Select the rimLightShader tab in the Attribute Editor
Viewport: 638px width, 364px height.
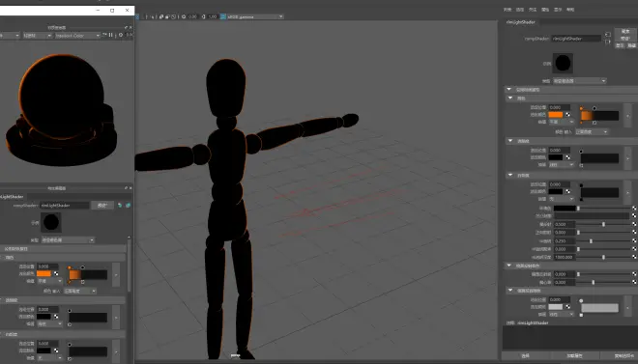pos(521,22)
